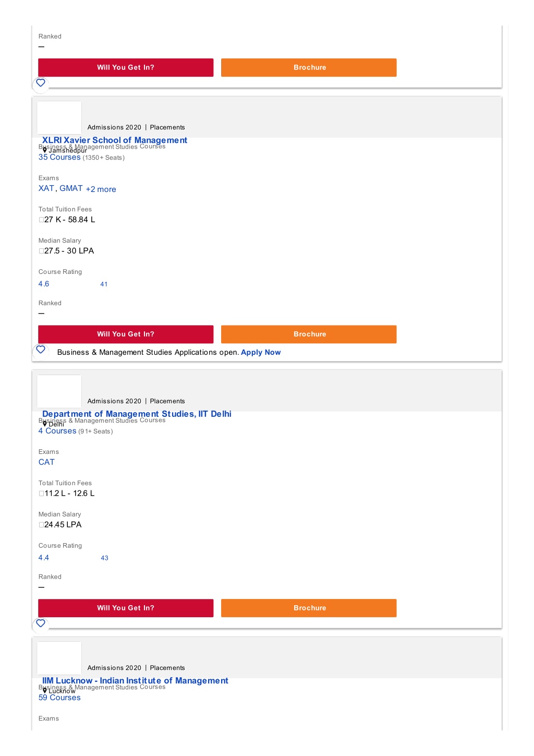Open IIT Delhi logo thumbnail
This screenshot has height=756, width=534.
coord(59,391)
